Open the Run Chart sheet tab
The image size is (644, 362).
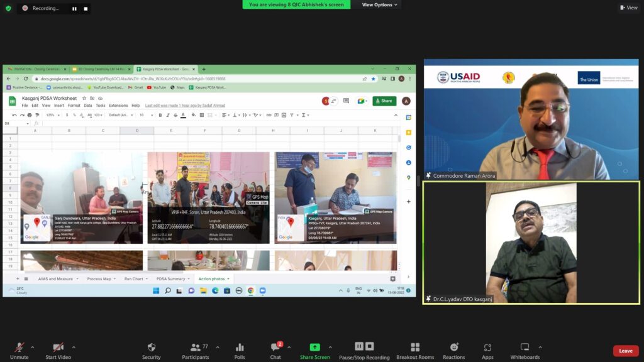pyautogui.click(x=133, y=278)
